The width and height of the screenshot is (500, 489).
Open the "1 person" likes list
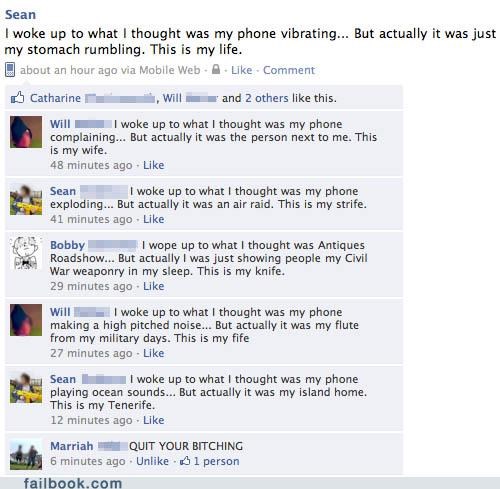tap(217, 461)
